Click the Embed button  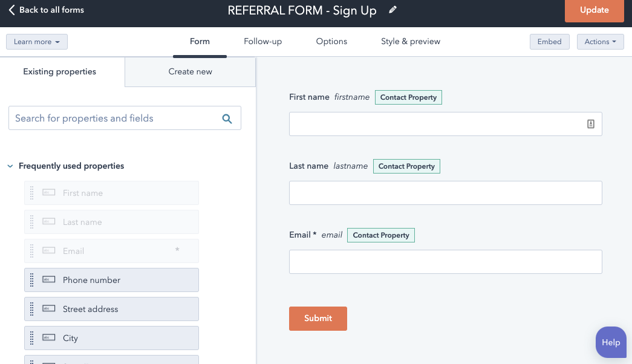[549, 41]
